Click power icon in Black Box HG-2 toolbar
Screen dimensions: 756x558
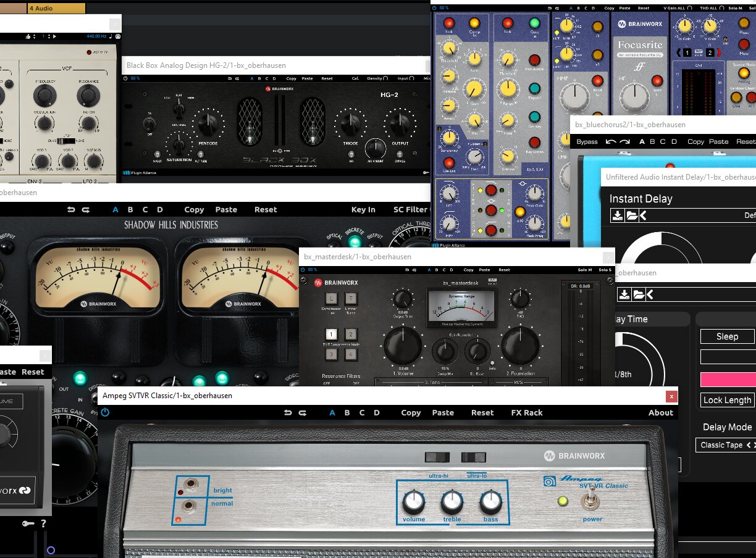pyautogui.click(x=125, y=78)
